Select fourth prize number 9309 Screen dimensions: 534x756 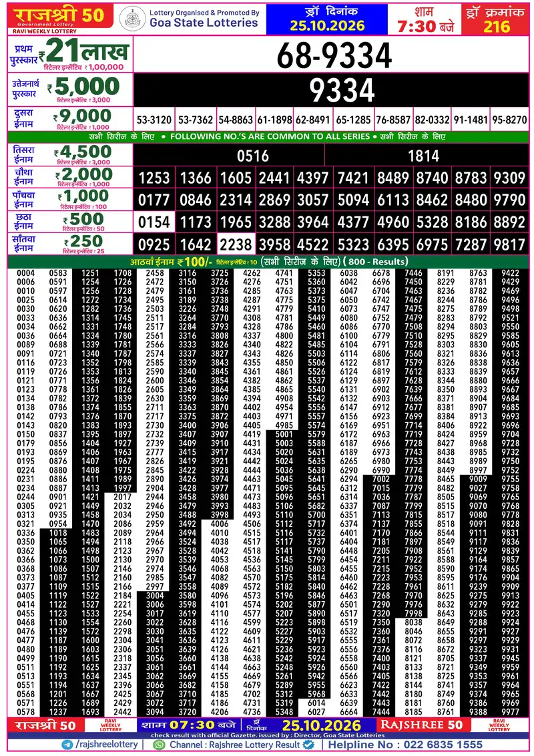tap(509, 178)
